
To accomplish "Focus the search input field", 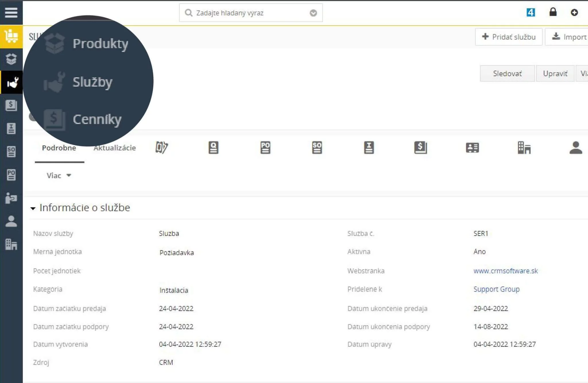I will click(x=251, y=13).
